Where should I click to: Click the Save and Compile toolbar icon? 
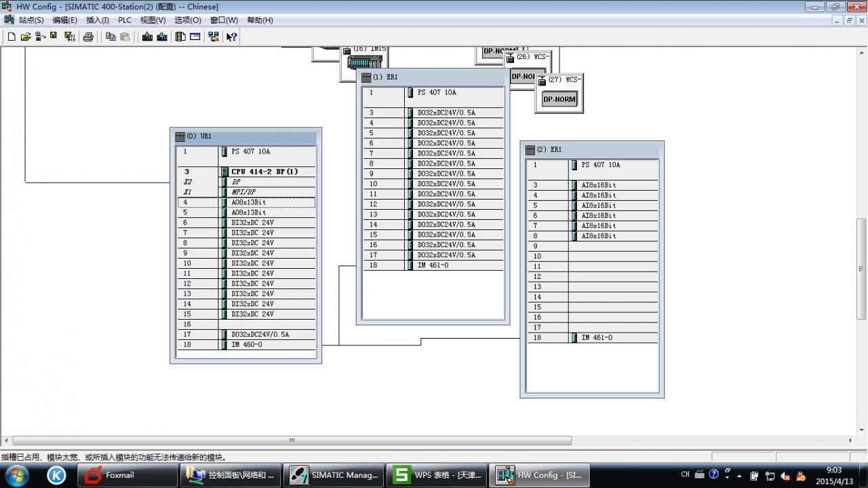coord(70,37)
